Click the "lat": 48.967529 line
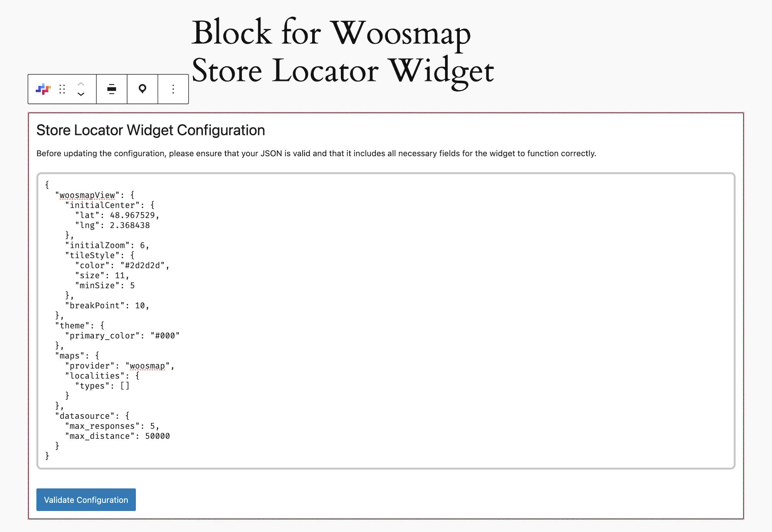Image resolution: width=772 pixels, height=532 pixels. point(117,215)
